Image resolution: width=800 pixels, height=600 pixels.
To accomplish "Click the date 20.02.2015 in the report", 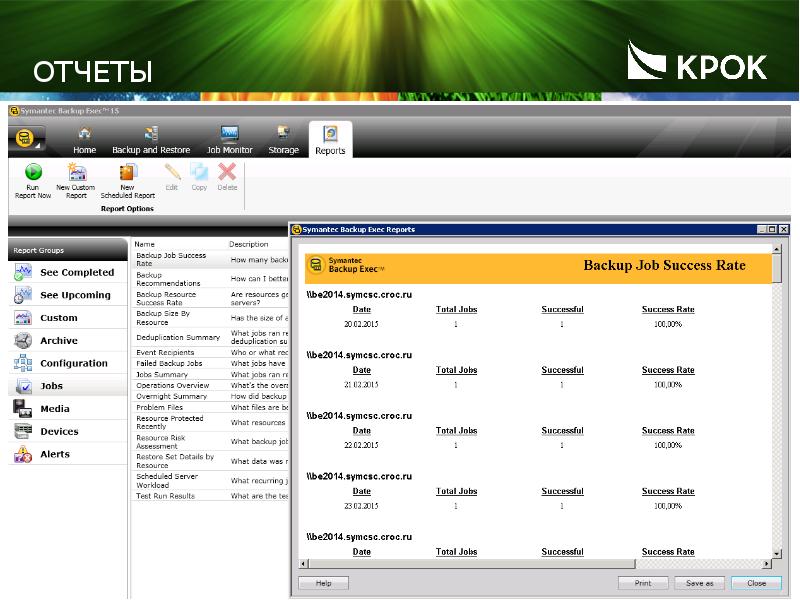I will pyautogui.click(x=361, y=324).
